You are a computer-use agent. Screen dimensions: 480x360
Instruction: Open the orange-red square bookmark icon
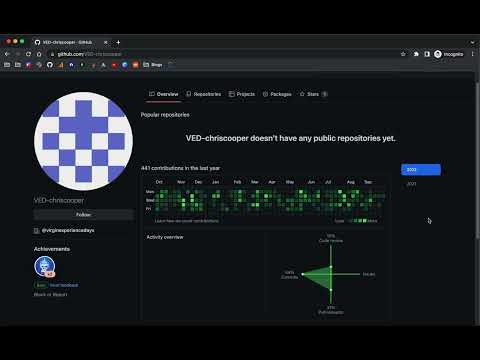pyautogui.click(x=135, y=65)
